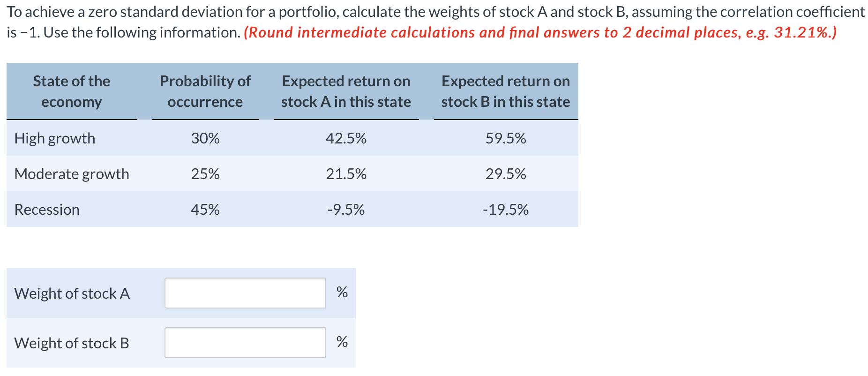The width and height of the screenshot is (868, 376).
Task: Select the 'Moderate growth' row label
Action: coord(71,173)
